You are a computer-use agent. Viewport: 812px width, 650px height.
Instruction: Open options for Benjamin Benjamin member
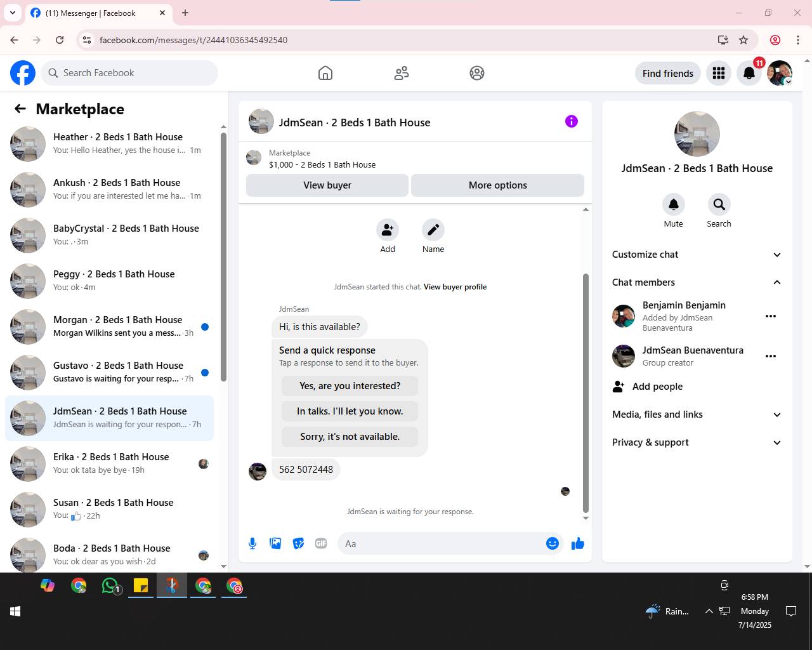click(x=771, y=316)
